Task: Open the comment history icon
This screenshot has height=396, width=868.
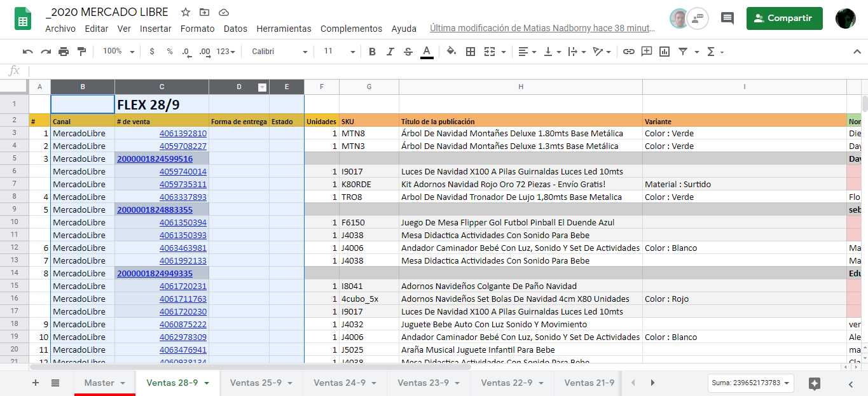Action: (727, 18)
